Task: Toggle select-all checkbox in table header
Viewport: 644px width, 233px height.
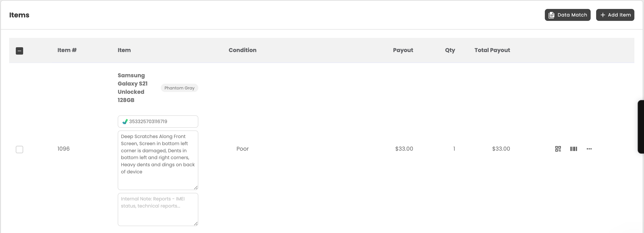Action: pos(19,51)
